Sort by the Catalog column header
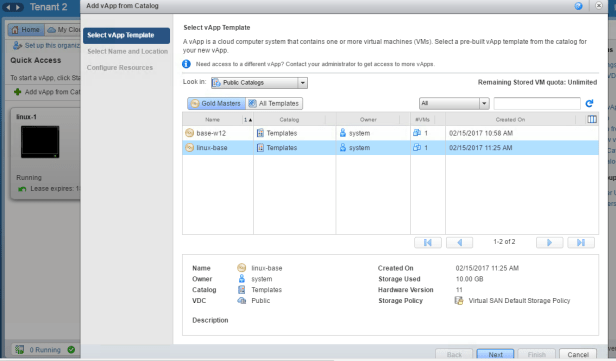 [x=289, y=119]
